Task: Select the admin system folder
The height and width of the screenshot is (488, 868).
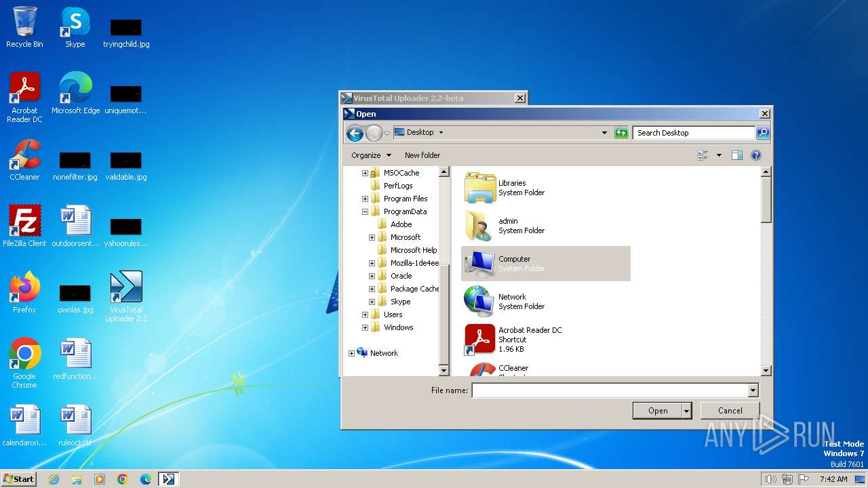Action: click(x=546, y=226)
